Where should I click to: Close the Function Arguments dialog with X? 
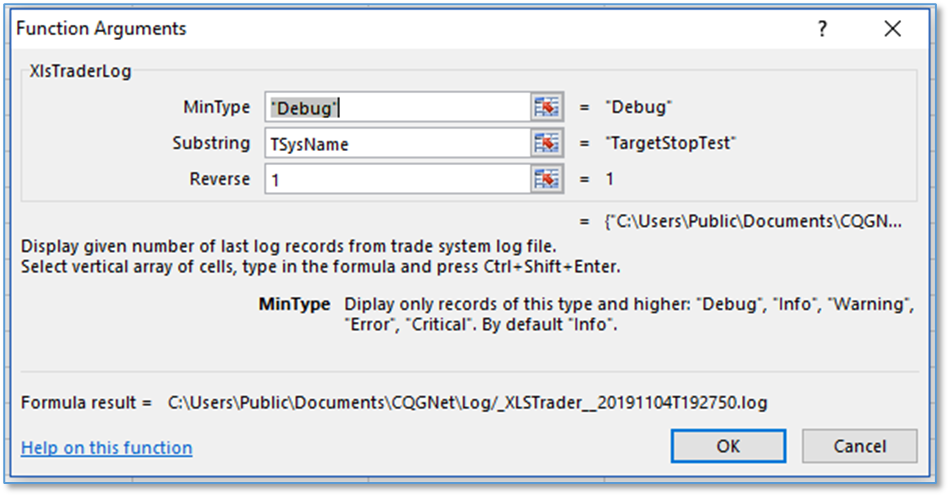tap(892, 29)
